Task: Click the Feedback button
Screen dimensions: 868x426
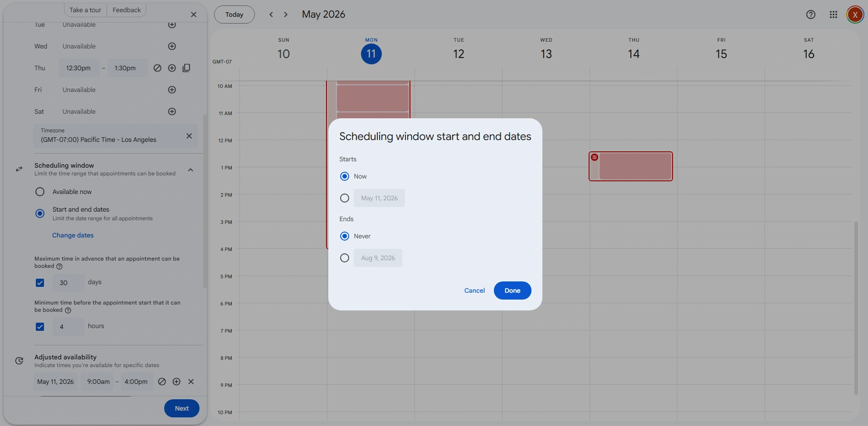Action: (x=127, y=10)
